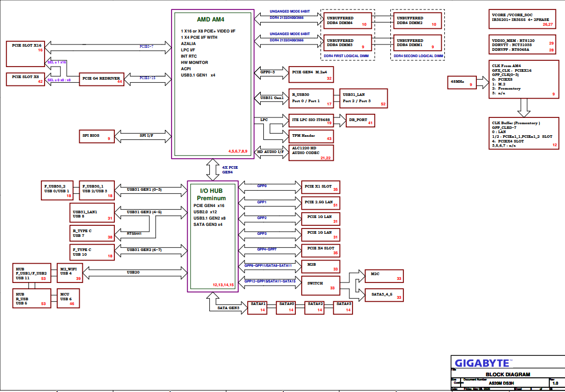The height and width of the screenshot is (392, 565).
Task: Click the SATA#2 block
Action: point(314,308)
